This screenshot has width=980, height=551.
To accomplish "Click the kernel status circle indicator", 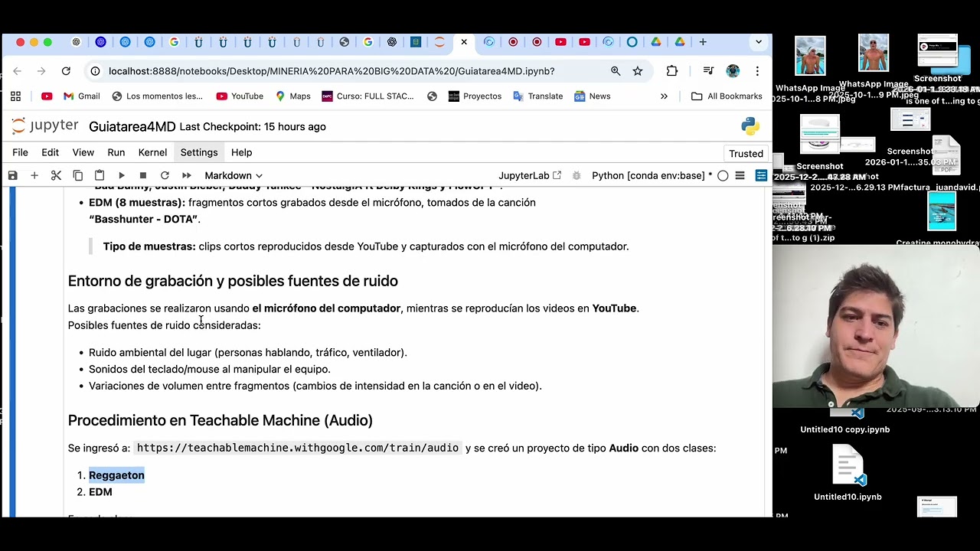I will [x=723, y=175].
